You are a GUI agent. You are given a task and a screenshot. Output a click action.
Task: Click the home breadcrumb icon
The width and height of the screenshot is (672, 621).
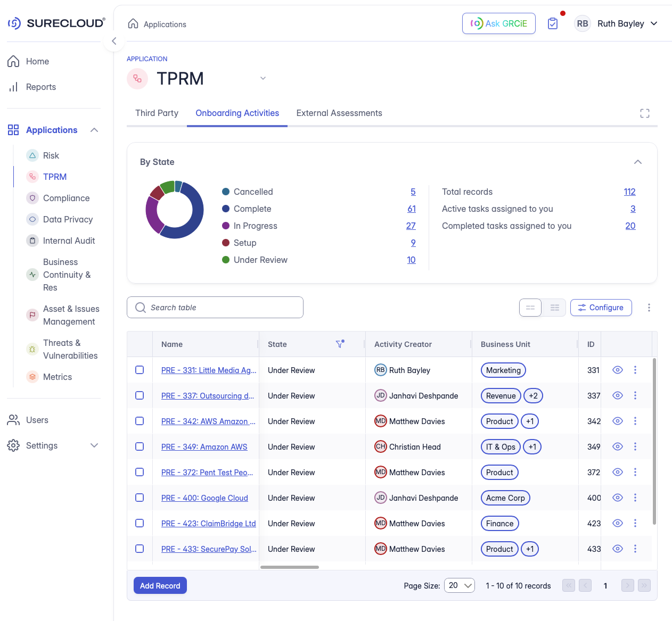(x=133, y=24)
